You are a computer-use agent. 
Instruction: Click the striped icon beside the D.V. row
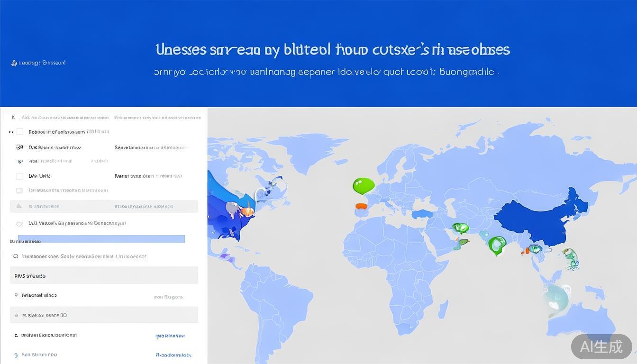19,147
